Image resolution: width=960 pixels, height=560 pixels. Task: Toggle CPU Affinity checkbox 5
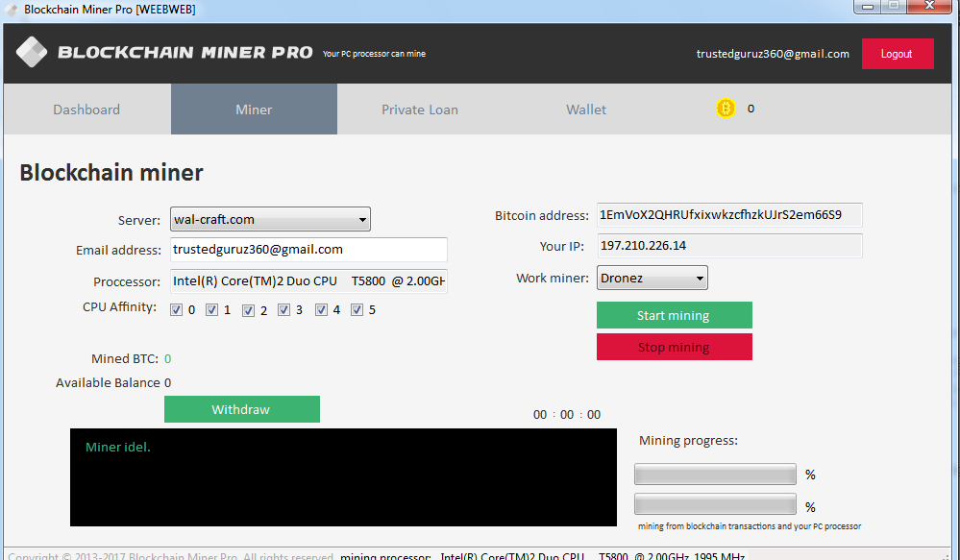click(x=357, y=309)
